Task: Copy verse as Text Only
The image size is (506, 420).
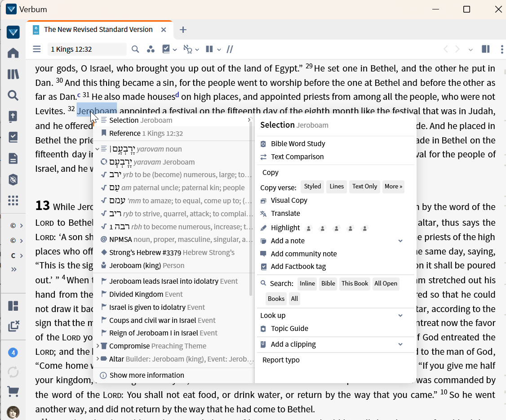Action: pos(364,187)
